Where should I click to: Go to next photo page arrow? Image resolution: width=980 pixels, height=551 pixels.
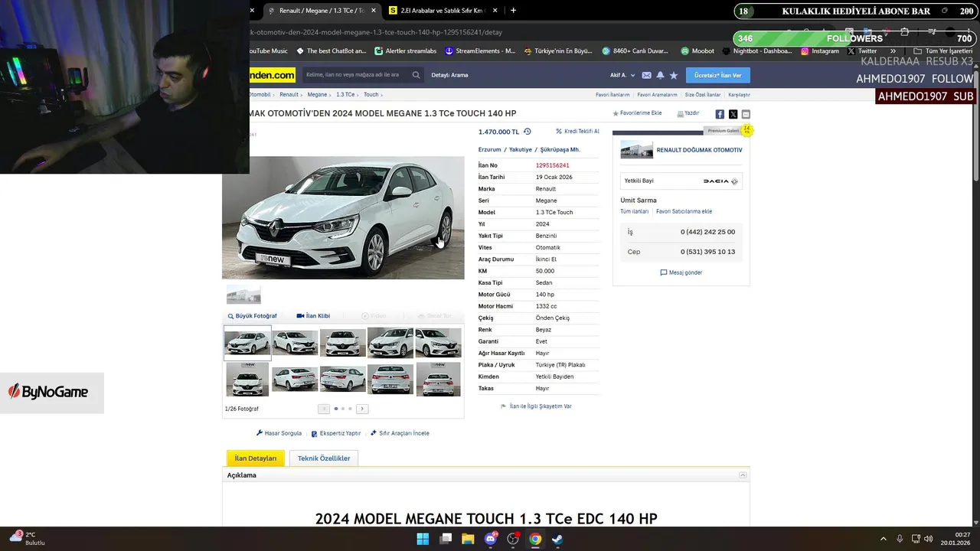coord(362,409)
